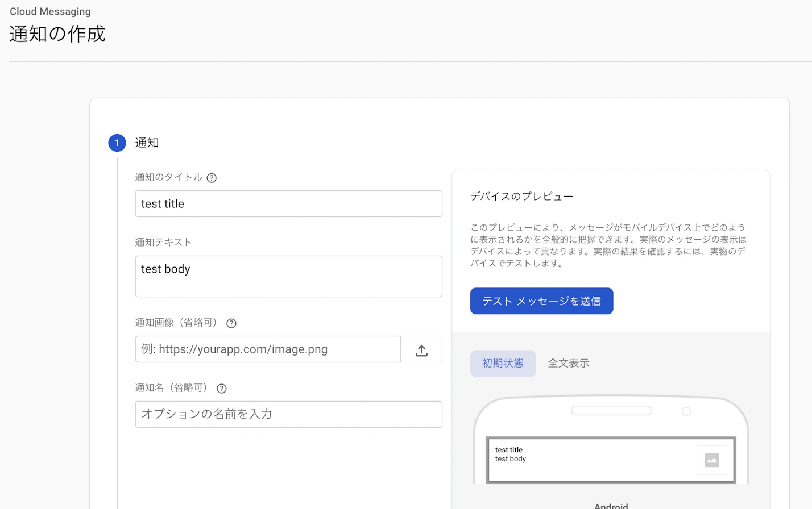Viewport: 812px width, 509px height.
Task: Switch to the 全文表示 preview tab
Action: 568,364
